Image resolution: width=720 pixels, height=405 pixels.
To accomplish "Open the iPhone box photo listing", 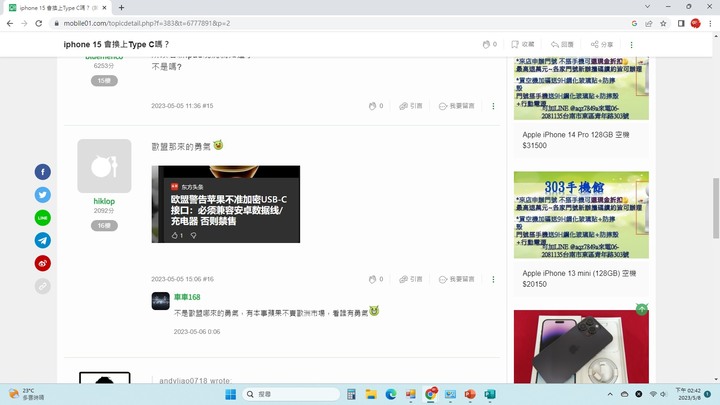I will tap(581, 347).
